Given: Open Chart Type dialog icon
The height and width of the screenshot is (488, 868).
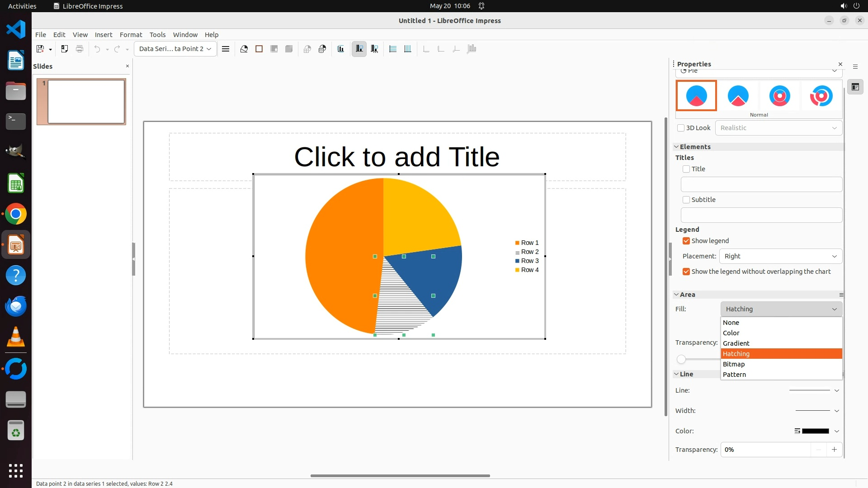Looking at the screenshot, I should 244,49.
